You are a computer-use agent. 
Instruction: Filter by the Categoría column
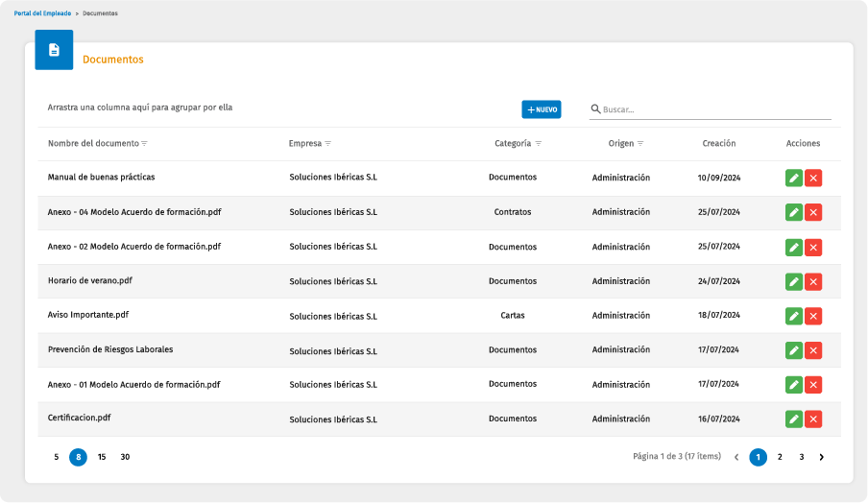click(539, 144)
